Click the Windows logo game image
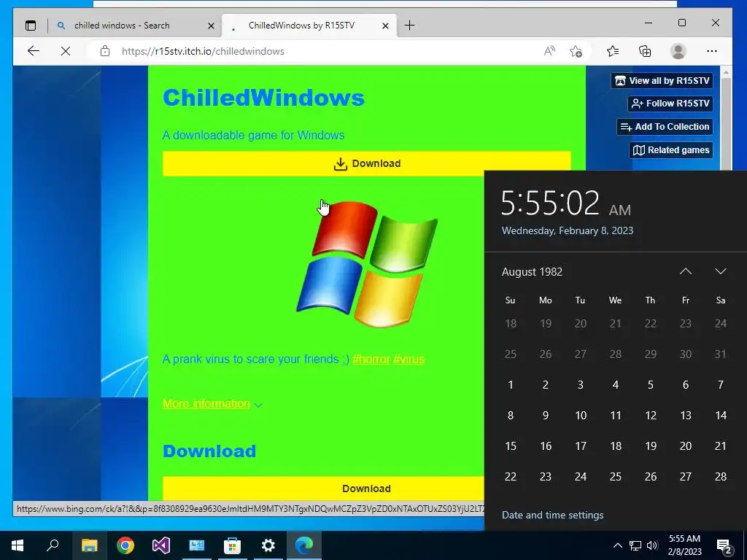 point(366,264)
